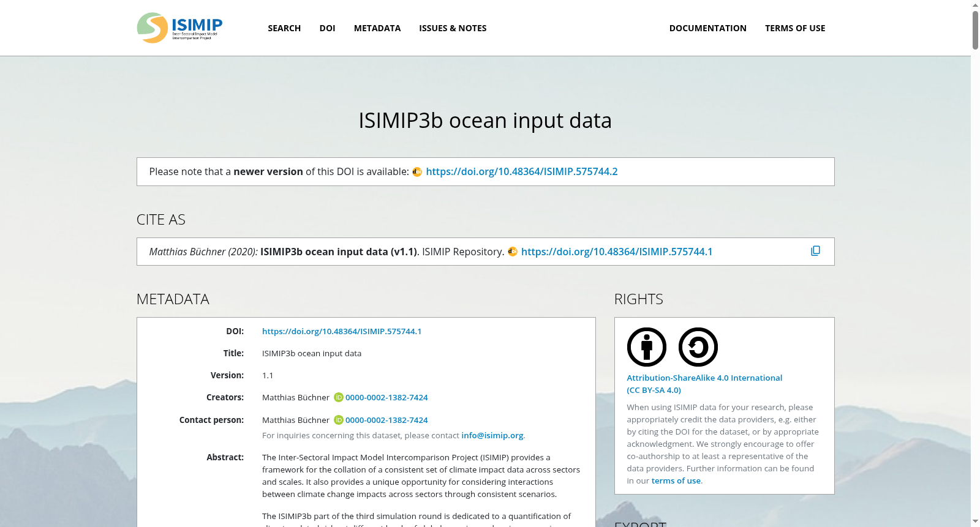
Task: Open TERMS OF USE in the navbar
Action: pyautogui.click(x=795, y=28)
